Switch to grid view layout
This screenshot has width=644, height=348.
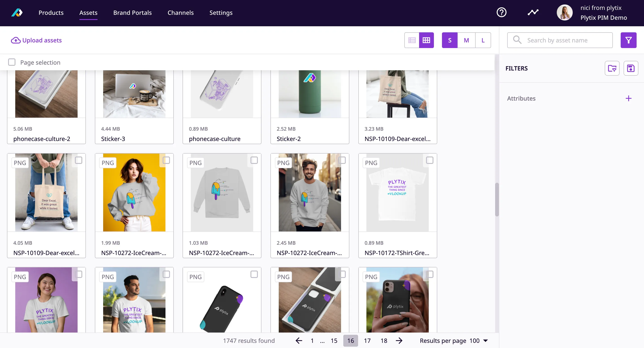pyautogui.click(x=426, y=40)
